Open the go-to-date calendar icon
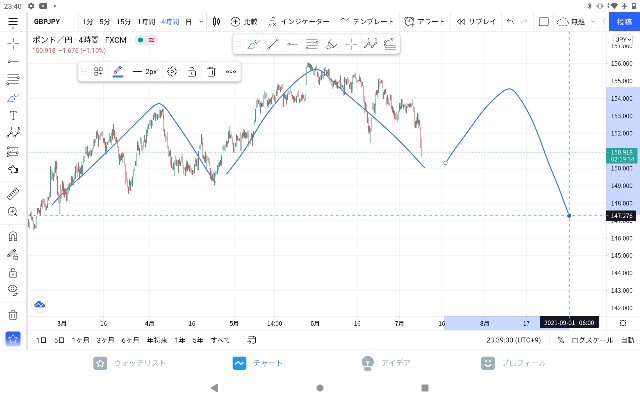 (252, 340)
